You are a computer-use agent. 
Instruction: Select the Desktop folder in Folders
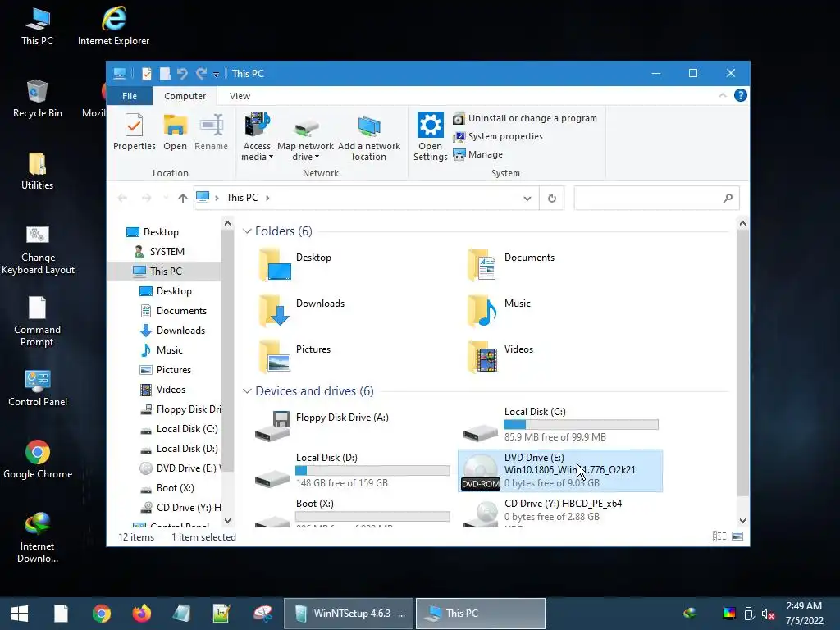294,264
